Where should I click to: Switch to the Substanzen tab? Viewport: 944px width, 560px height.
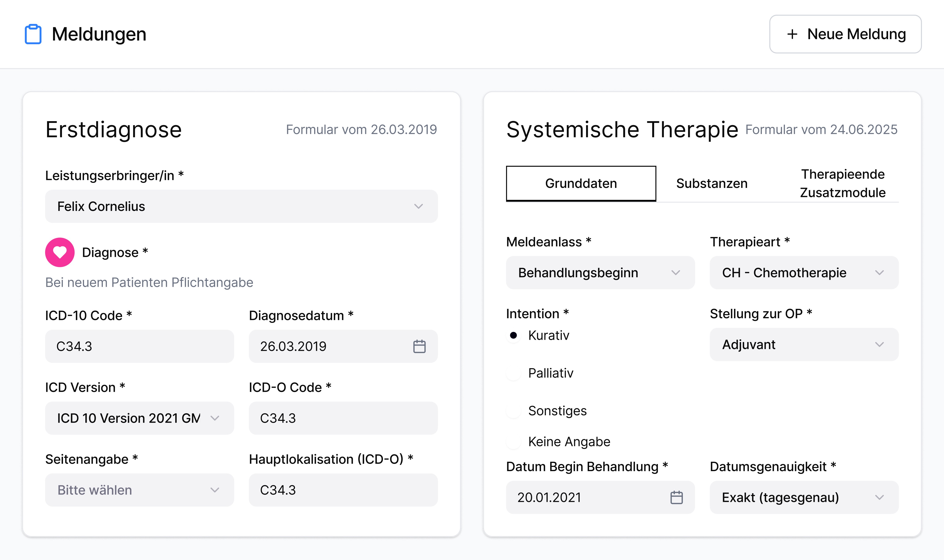pos(712,183)
